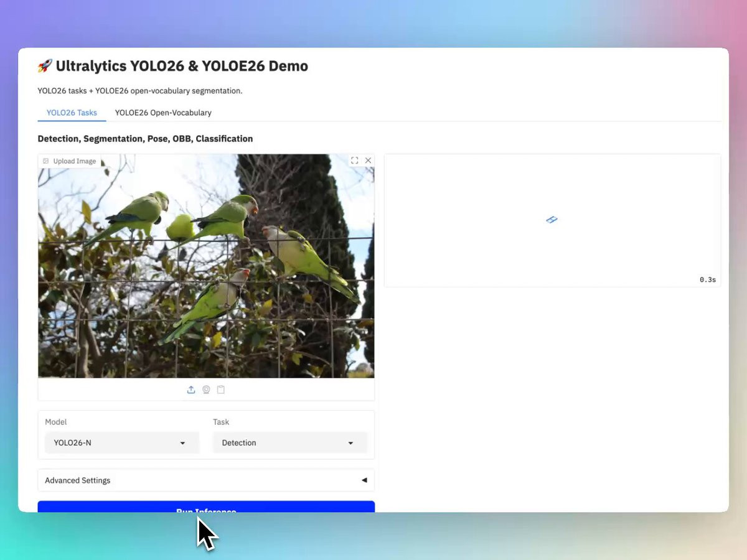Click the Detection, Segmentation, Pose, OBB, Classification text
Image resolution: width=747 pixels, height=560 pixels.
point(145,139)
